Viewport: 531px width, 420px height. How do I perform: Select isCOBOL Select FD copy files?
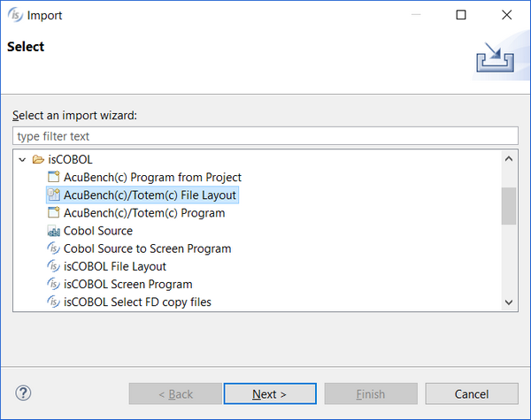point(137,302)
